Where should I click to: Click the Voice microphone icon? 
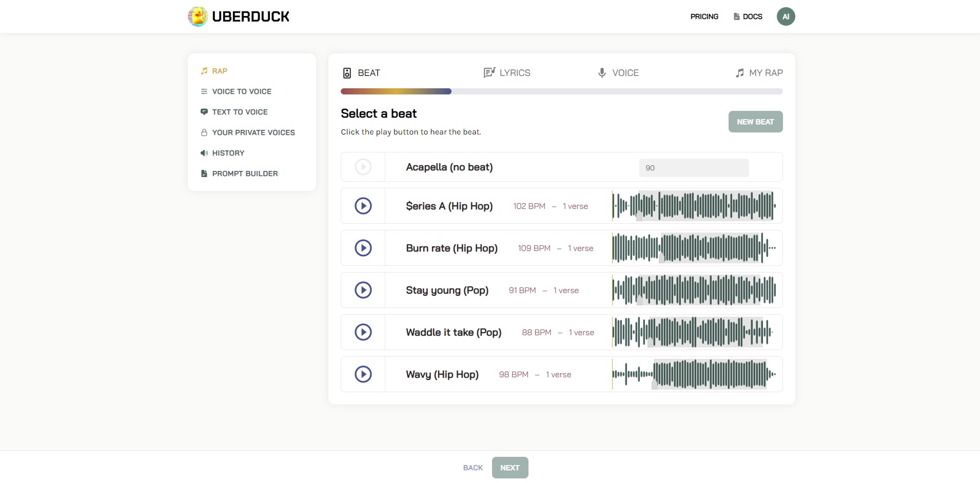tap(602, 73)
